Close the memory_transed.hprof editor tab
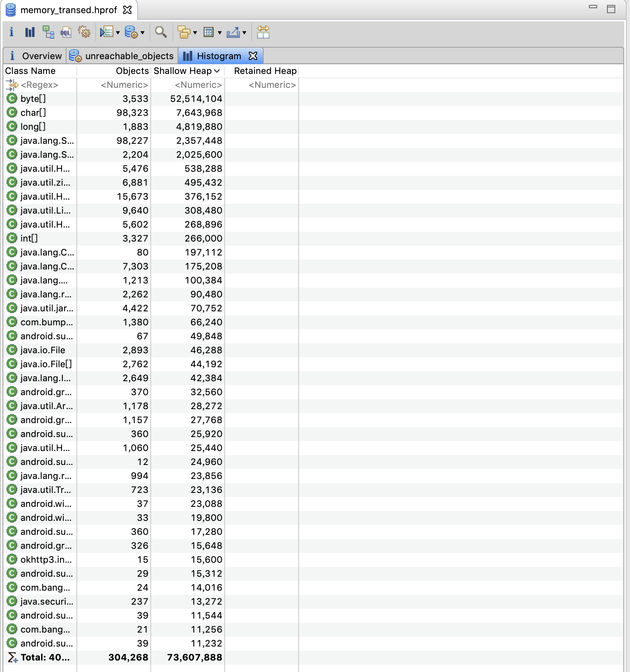This screenshot has width=630, height=672. click(128, 10)
